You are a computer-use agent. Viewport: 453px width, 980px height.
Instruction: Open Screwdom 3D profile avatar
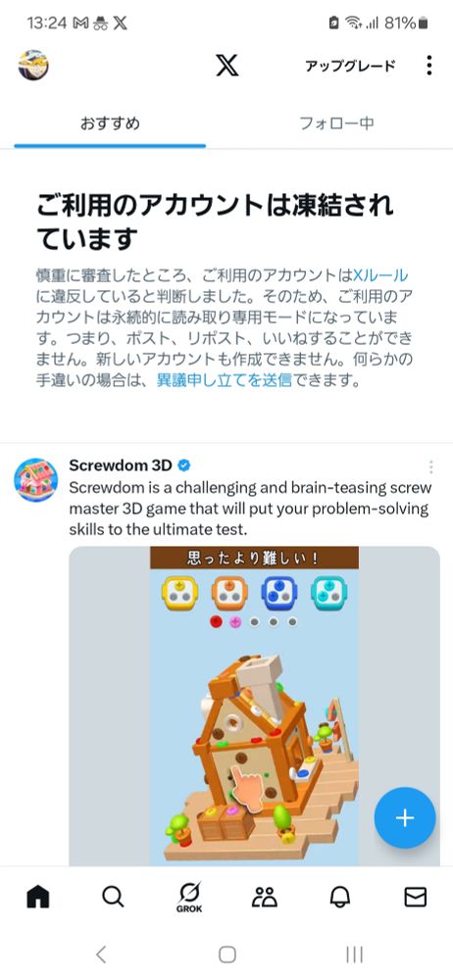(x=36, y=480)
